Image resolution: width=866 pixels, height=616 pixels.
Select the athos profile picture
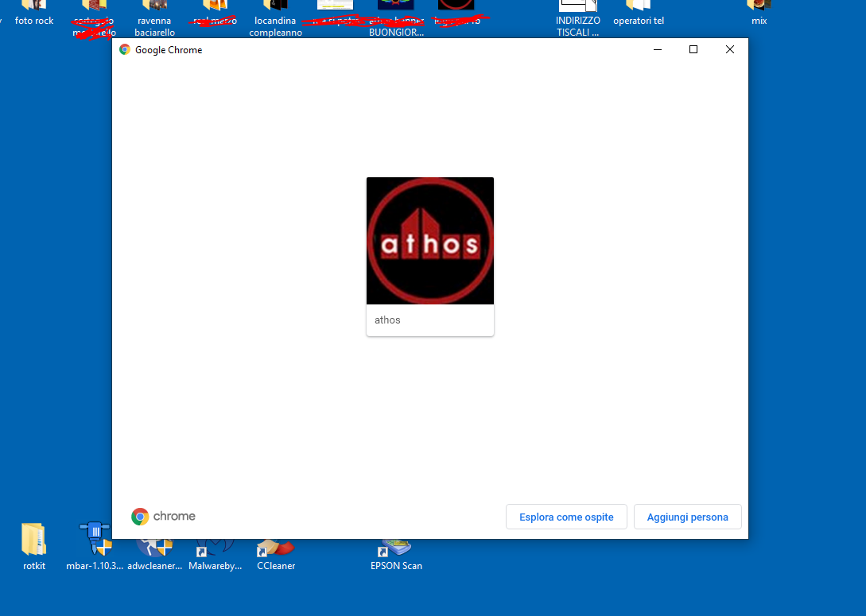point(429,241)
